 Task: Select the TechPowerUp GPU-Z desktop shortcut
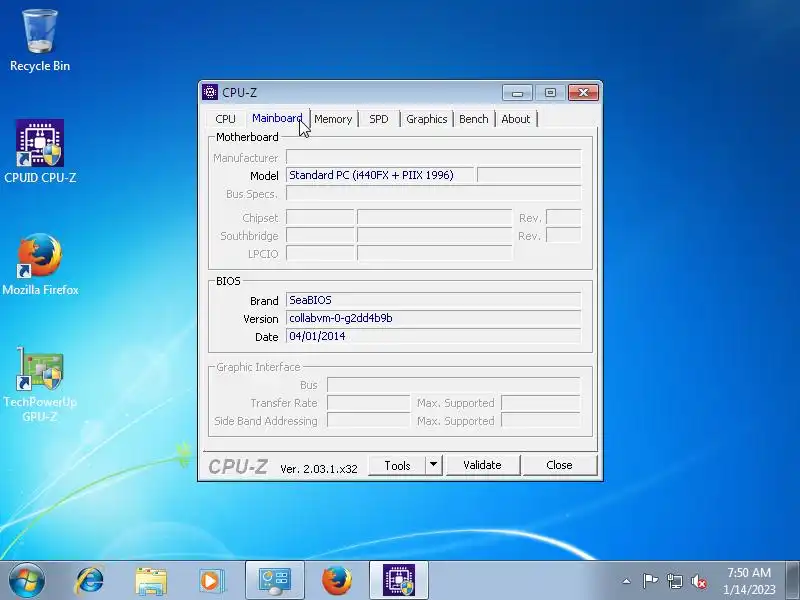40,385
